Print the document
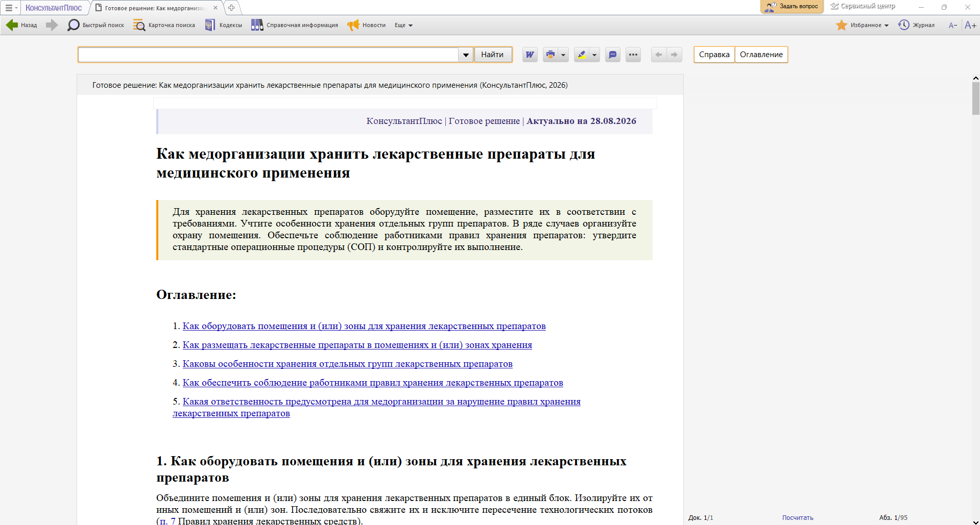Viewport: 980px width, 525px height. click(x=551, y=55)
